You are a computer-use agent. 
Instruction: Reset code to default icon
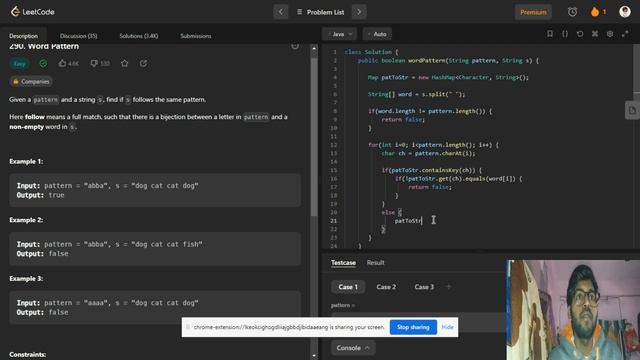point(580,34)
